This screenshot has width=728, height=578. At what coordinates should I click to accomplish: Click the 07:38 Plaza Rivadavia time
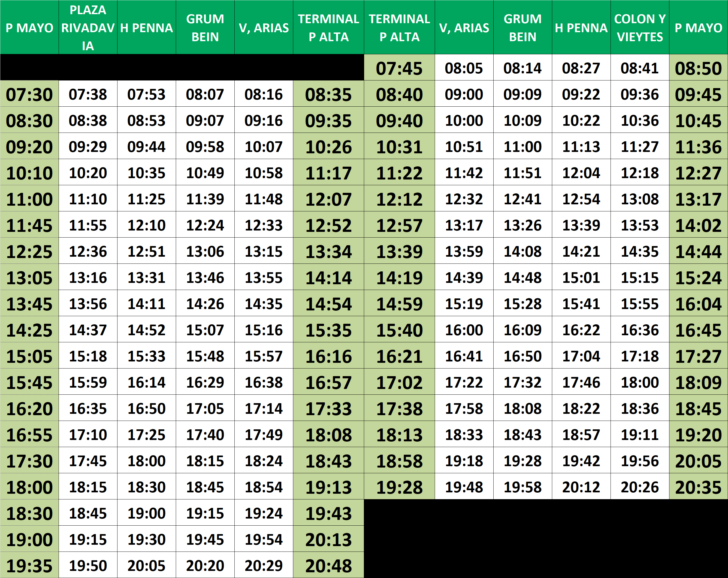[x=88, y=94]
